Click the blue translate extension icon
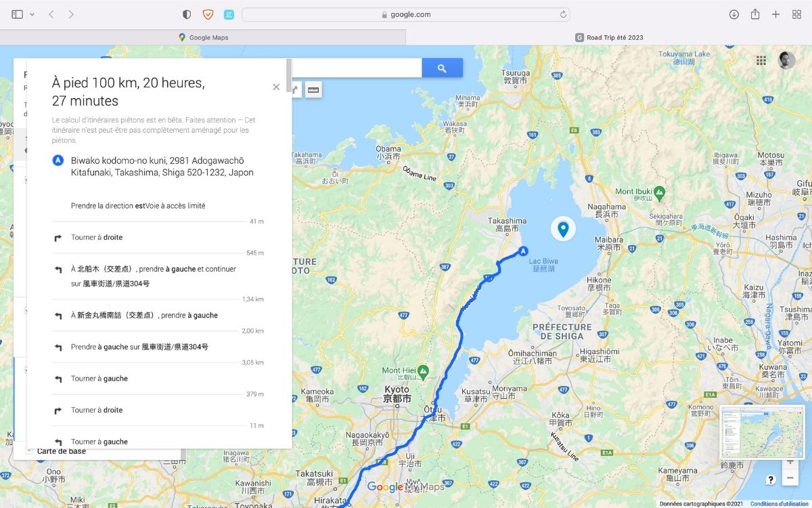Viewport: 812px width, 508px height. point(229,14)
